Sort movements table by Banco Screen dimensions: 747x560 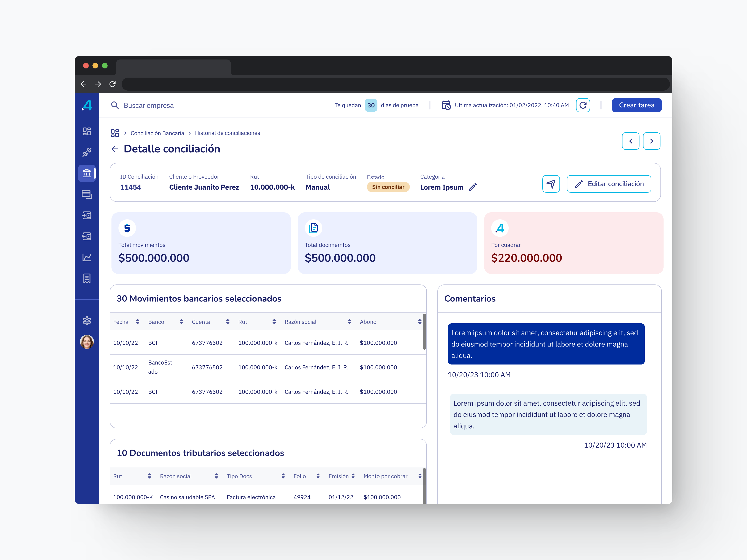181,322
